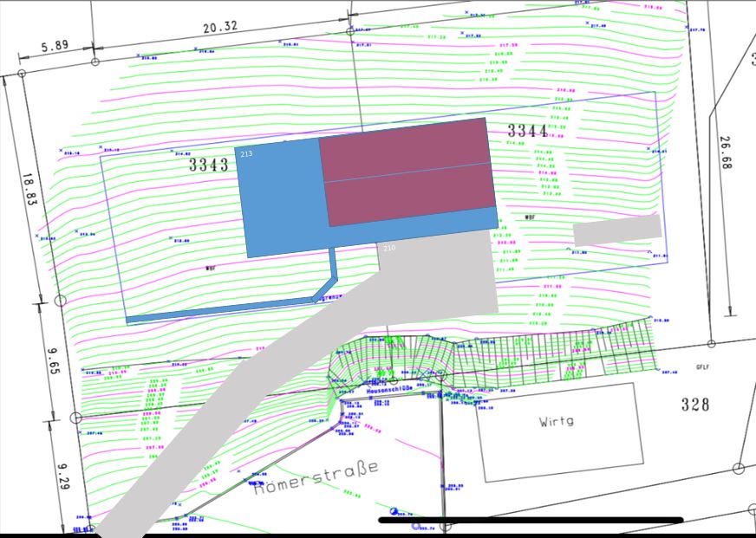The image size is (756, 538).
Task: Click the Römerstraße street label
Action: (316, 477)
